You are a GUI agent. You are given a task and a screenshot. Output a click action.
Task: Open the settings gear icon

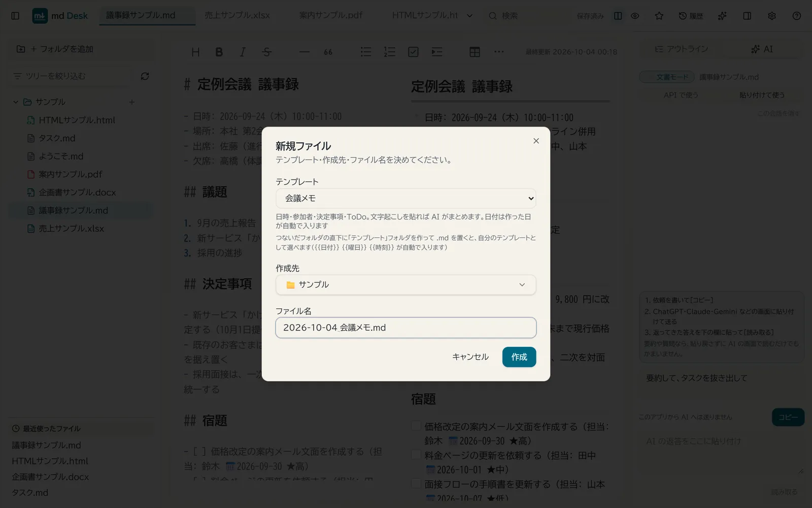(x=772, y=16)
